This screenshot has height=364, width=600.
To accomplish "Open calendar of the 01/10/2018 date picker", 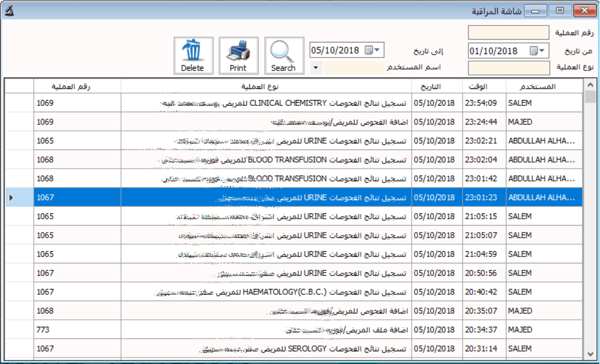I will point(533,51).
